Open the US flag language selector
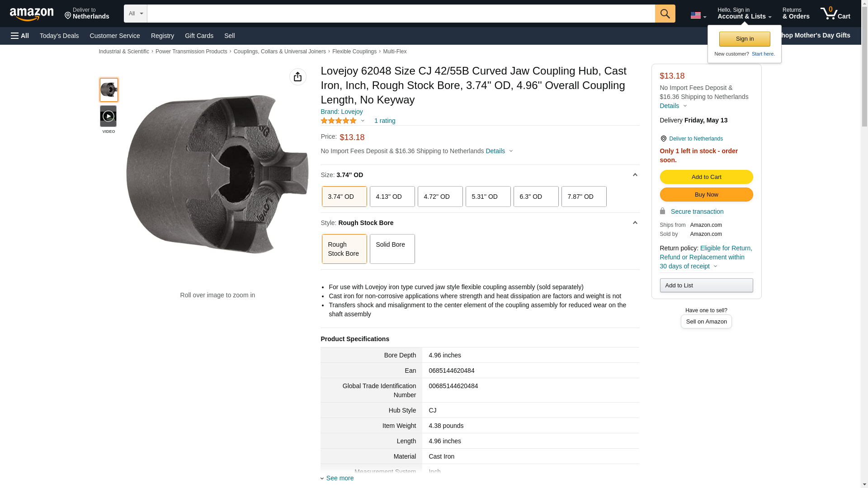 tap(698, 15)
